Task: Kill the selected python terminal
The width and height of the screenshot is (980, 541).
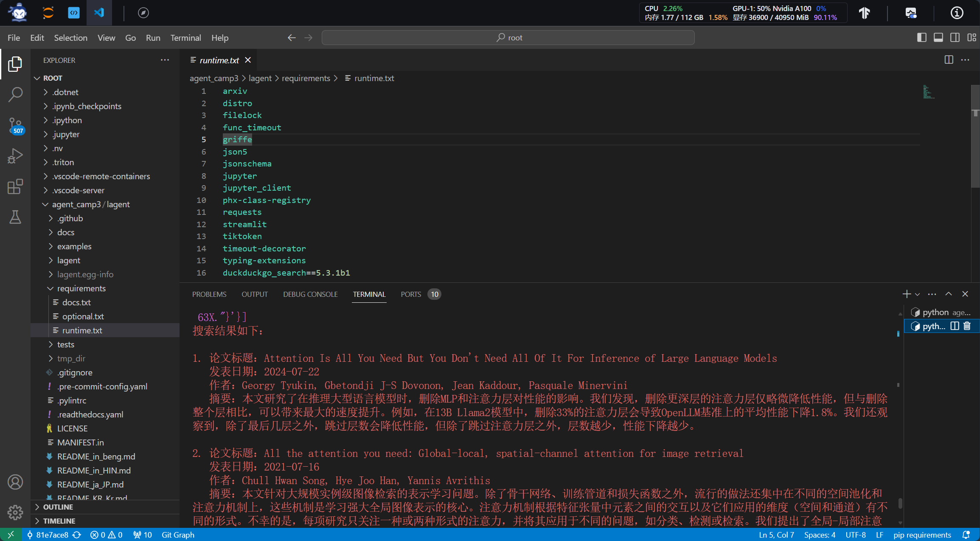Action: click(967, 326)
